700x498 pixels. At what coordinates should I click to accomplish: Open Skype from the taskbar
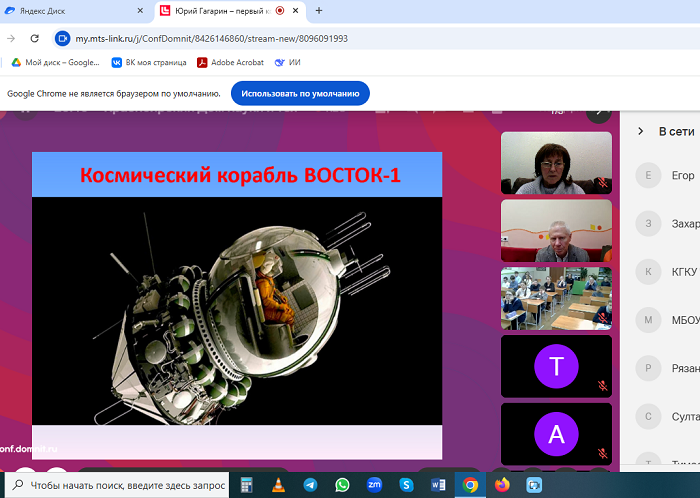click(x=406, y=485)
